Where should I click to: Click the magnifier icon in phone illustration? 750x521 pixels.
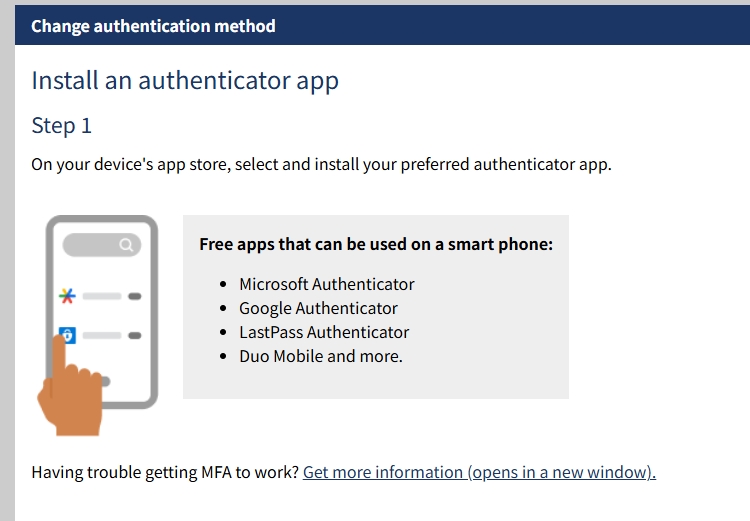[126, 245]
